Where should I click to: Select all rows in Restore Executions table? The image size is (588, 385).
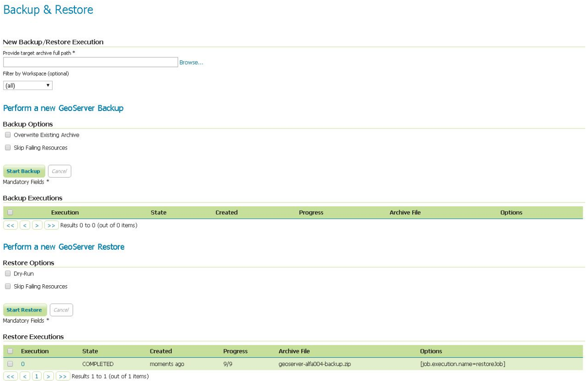coord(10,351)
